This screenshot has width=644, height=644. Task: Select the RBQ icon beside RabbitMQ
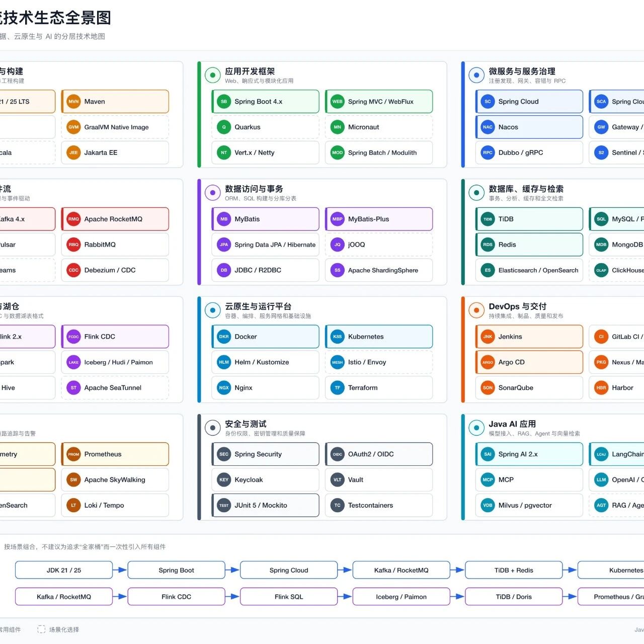73,245
